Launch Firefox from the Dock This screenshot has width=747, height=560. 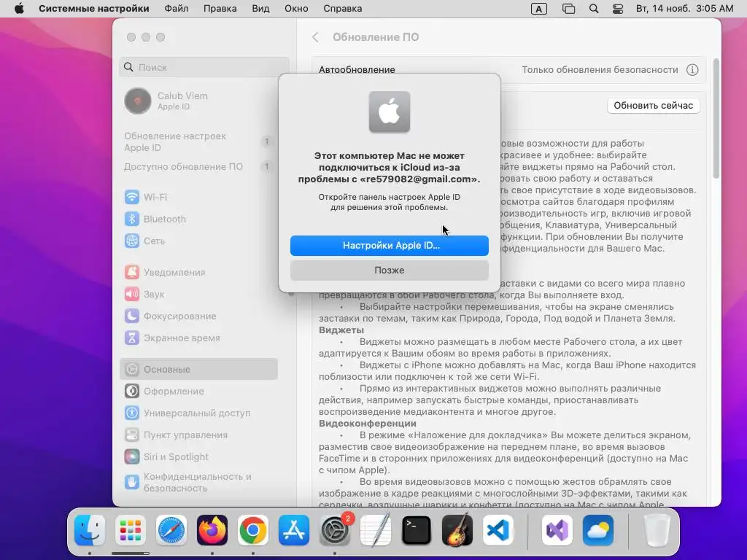coord(212,530)
